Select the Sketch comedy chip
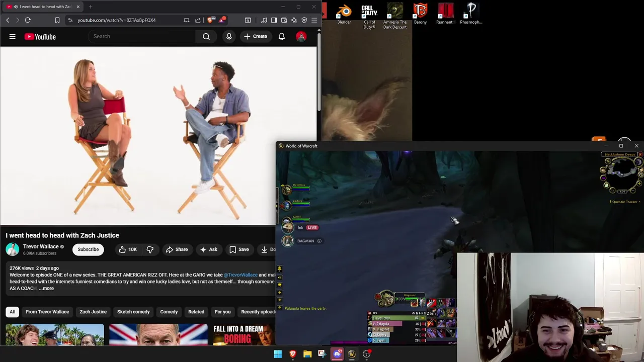 click(133, 312)
